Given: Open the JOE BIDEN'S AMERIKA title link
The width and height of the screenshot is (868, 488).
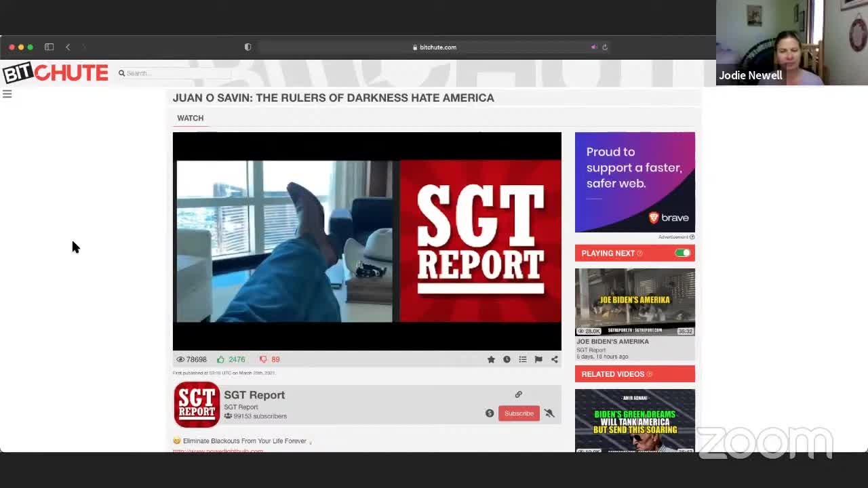Looking at the screenshot, I should 612,342.
